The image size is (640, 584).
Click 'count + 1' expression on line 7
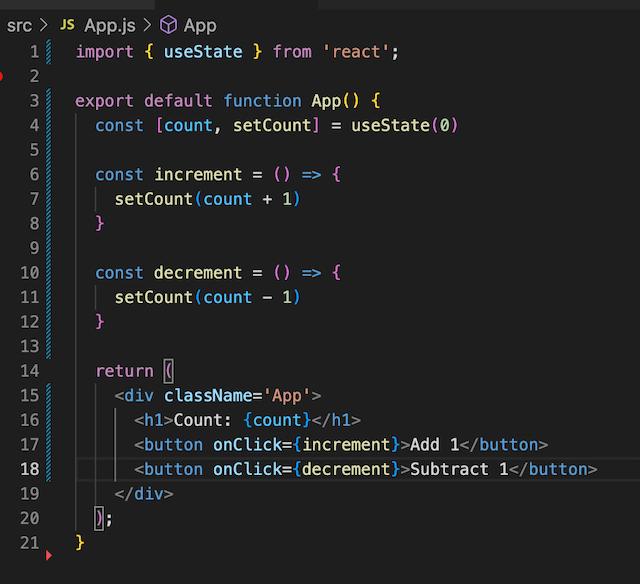[x=247, y=200]
